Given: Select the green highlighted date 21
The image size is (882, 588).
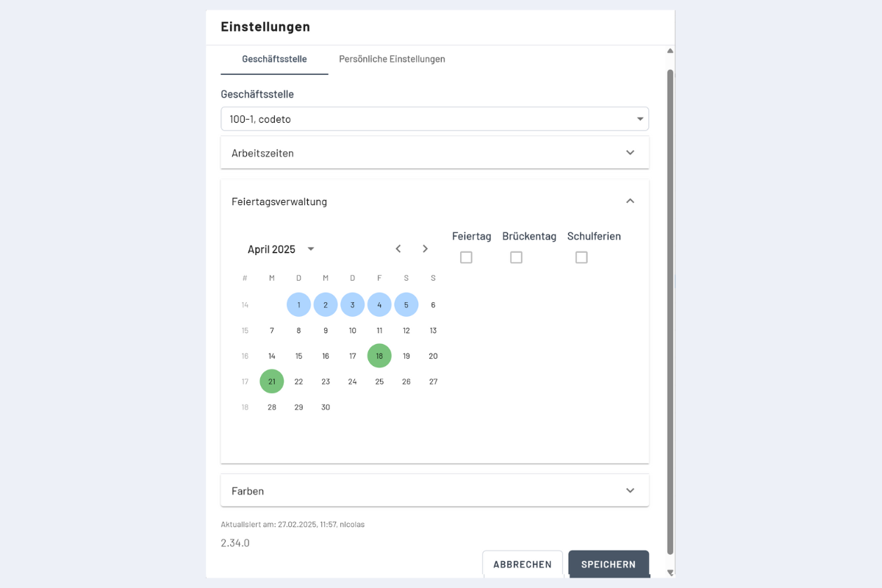Looking at the screenshot, I should 271,381.
